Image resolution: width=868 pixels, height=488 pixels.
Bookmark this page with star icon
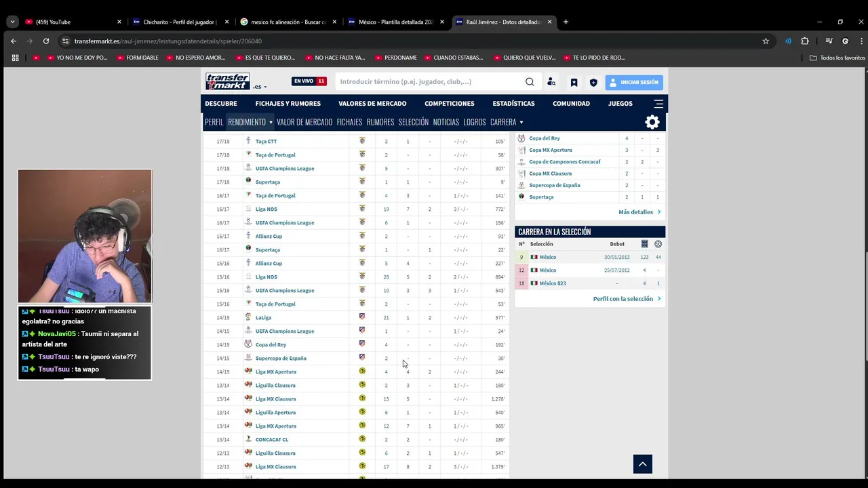coord(766,41)
